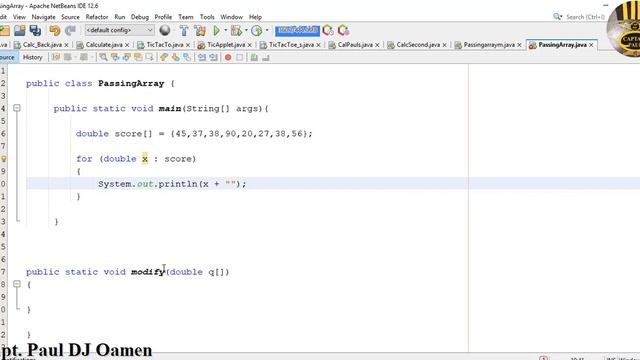Shift line left in editor toolbar
Image resolution: width=640 pixels, height=360 pixels.
(x=202, y=57)
